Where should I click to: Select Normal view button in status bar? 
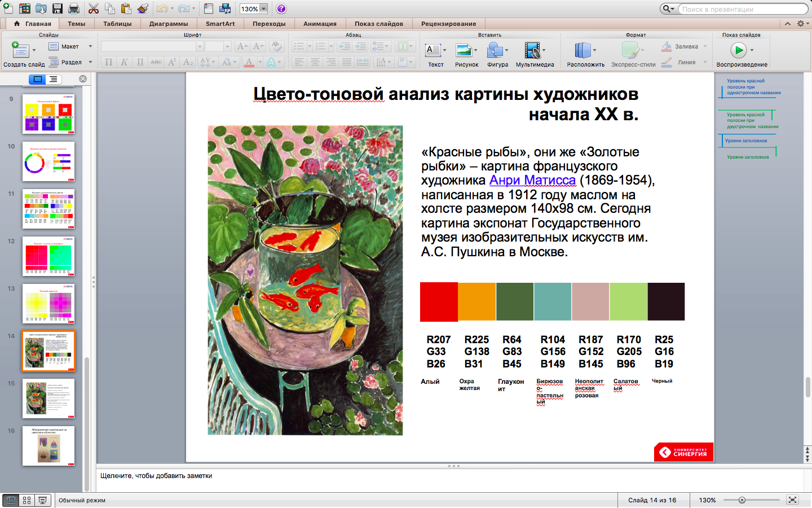(x=11, y=500)
